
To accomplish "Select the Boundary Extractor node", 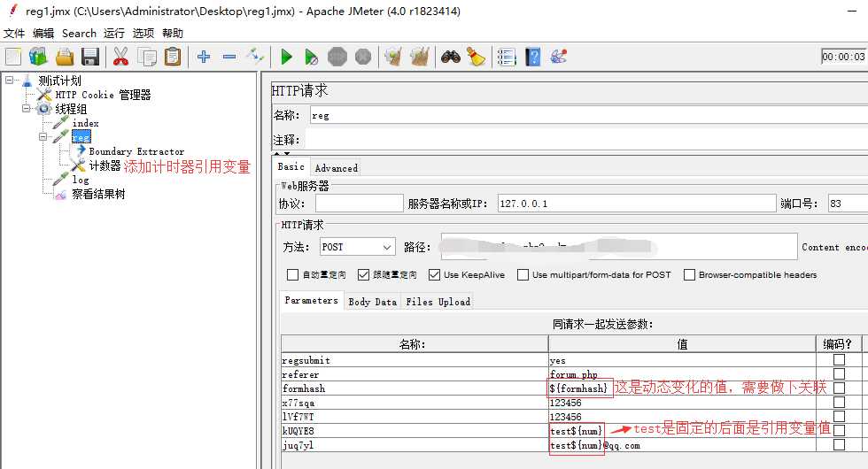I will (136, 151).
